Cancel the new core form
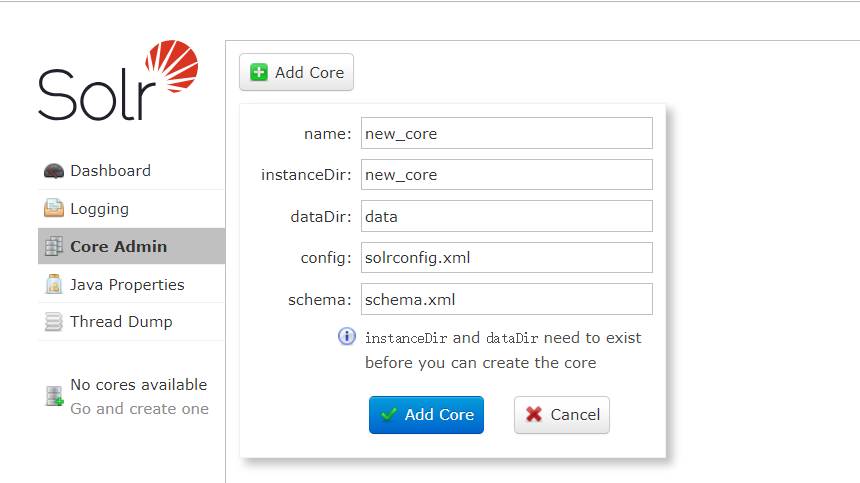Image resolution: width=860 pixels, height=483 pixels. tap(561, 415)
